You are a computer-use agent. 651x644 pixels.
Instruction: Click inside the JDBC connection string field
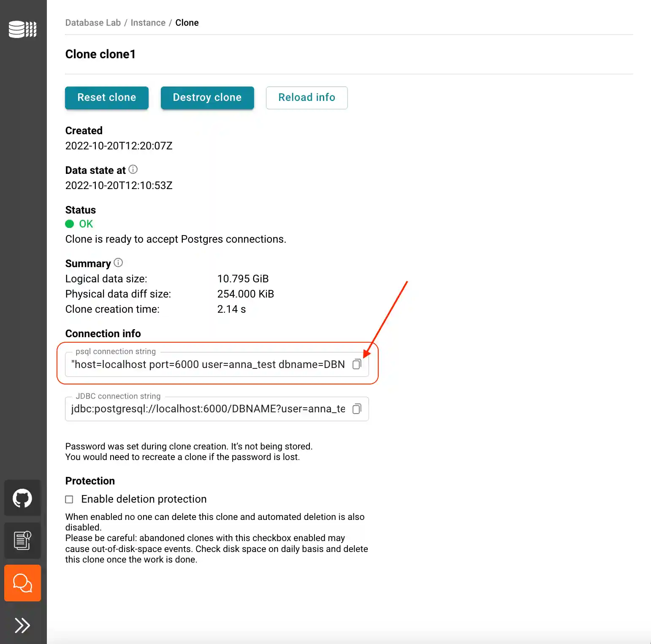click(203, 409)
